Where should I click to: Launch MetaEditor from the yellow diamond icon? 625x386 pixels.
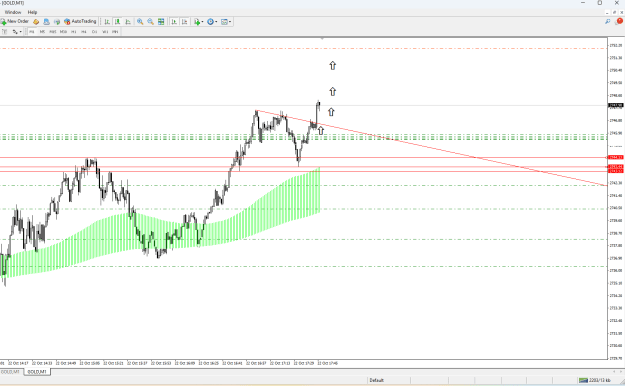(36, 22)
